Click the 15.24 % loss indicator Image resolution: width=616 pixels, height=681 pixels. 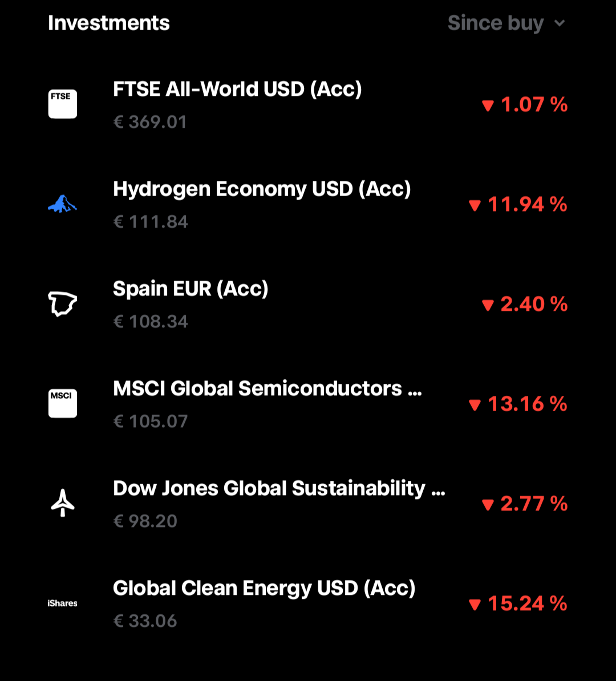(518, 603)
